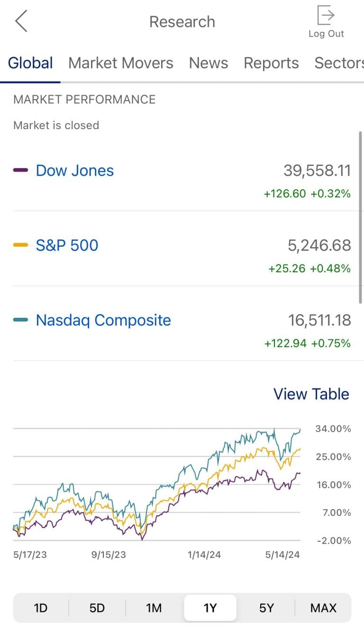Click the teal Nasdaq Composite legend marker
Screen dimensions: 364x629
click(x=21, y=320)
